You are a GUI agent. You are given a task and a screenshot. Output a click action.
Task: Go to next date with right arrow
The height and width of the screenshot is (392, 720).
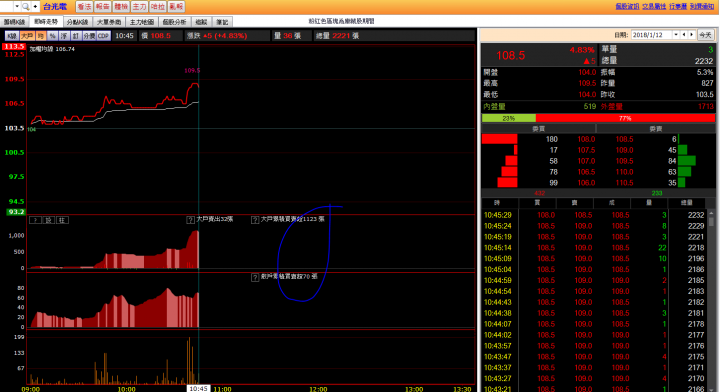pos(692,35)
